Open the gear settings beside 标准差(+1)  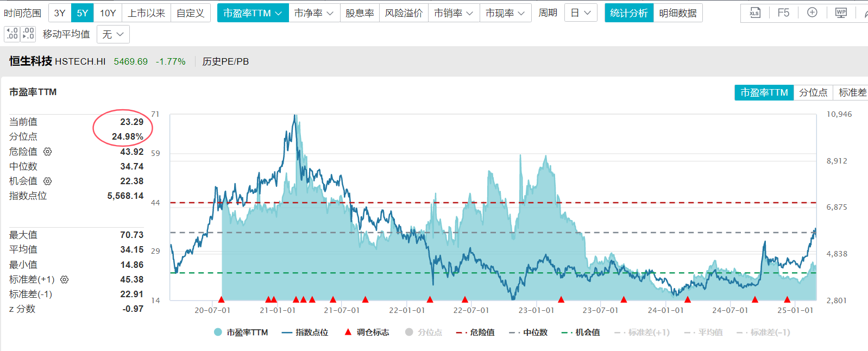coord(64,279)
